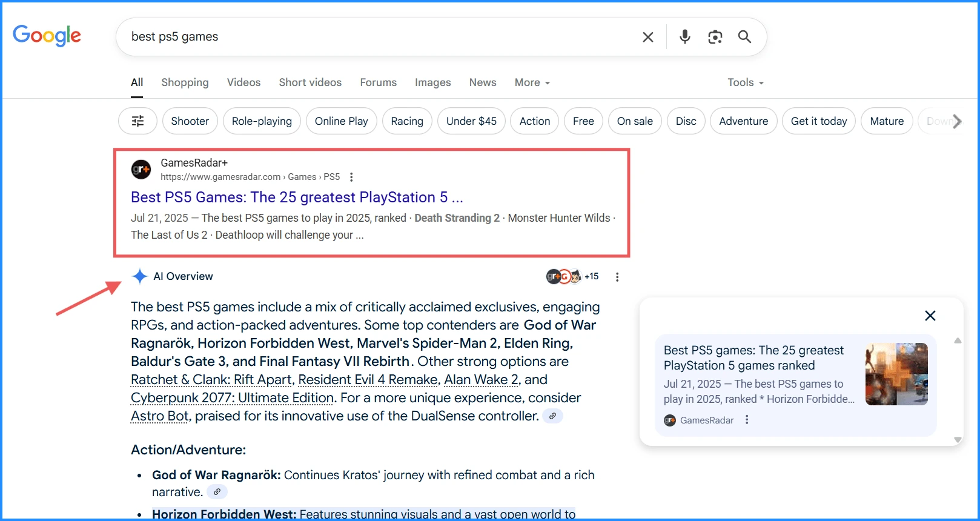This screenshot has width=980, height=521.
Task: Apply the Action filter chip
Action: click(535, 121)
